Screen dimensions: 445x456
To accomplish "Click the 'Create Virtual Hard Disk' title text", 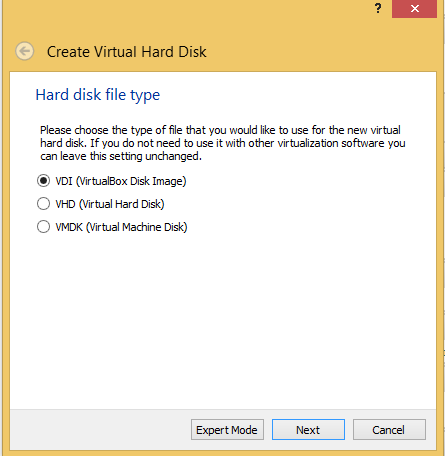I will pyautogui.click(x=127, y=52).
